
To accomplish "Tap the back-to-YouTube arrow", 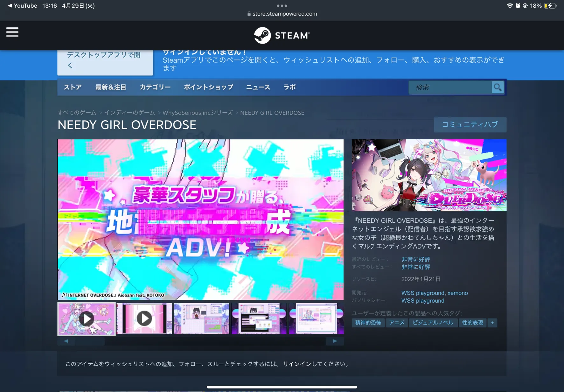I will click(x=10, y=6).
